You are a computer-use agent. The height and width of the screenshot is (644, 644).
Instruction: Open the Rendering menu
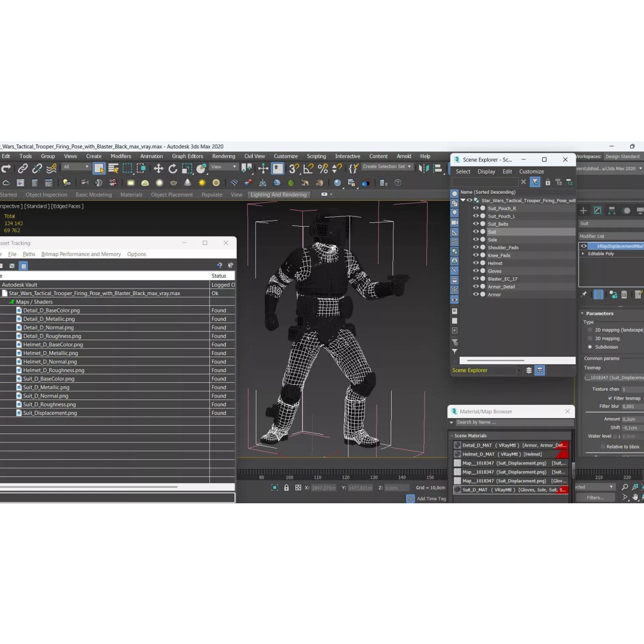224,156
